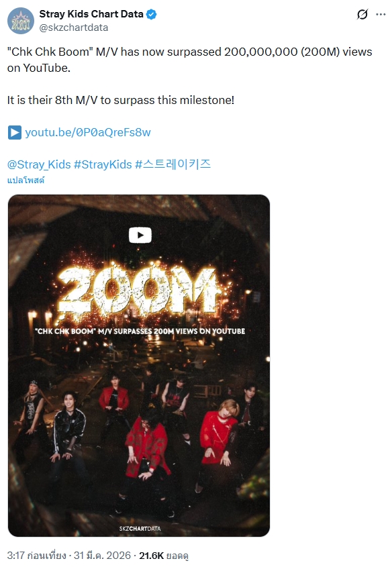392x567 pixels.
Task: Click the Stray Kids Chart Data name
Action: [x=91, y=14]
